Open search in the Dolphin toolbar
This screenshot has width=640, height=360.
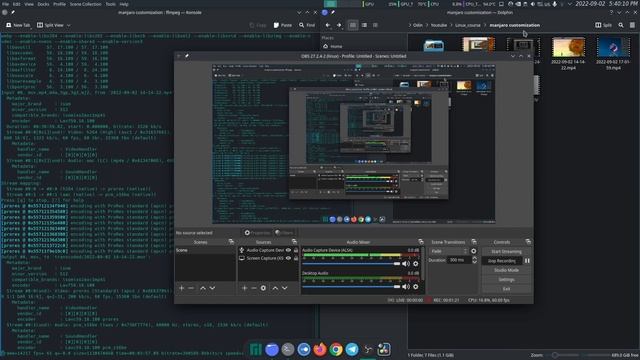tap(621, 25)
